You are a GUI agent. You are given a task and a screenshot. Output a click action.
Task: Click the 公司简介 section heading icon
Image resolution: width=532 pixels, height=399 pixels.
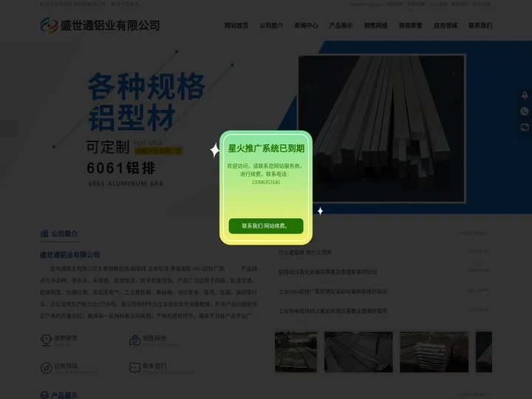tap(44, 234)
